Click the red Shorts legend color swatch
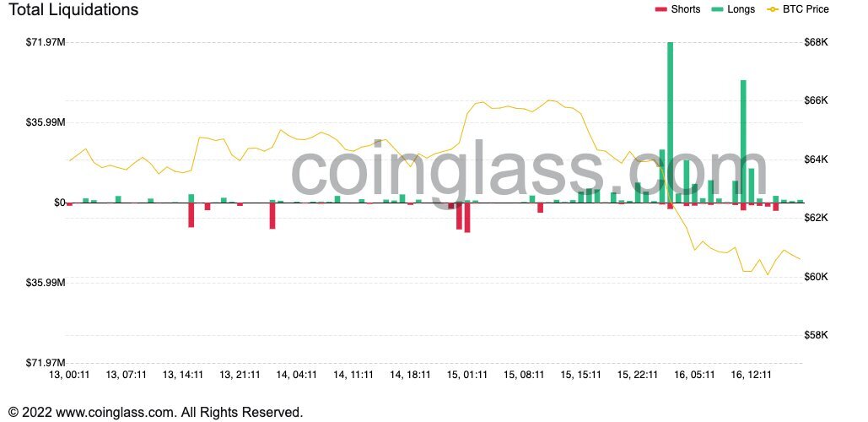868x422 pixels. pos(661,9)
